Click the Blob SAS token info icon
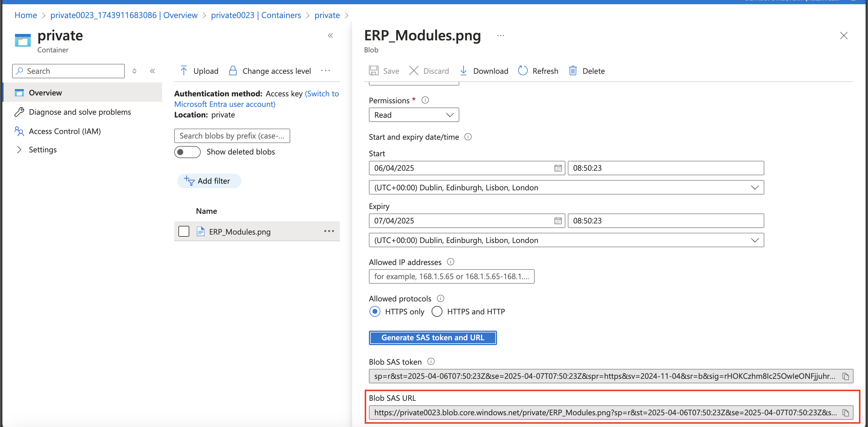The height and width of the screenshot is (427, 868). point(431,361)
